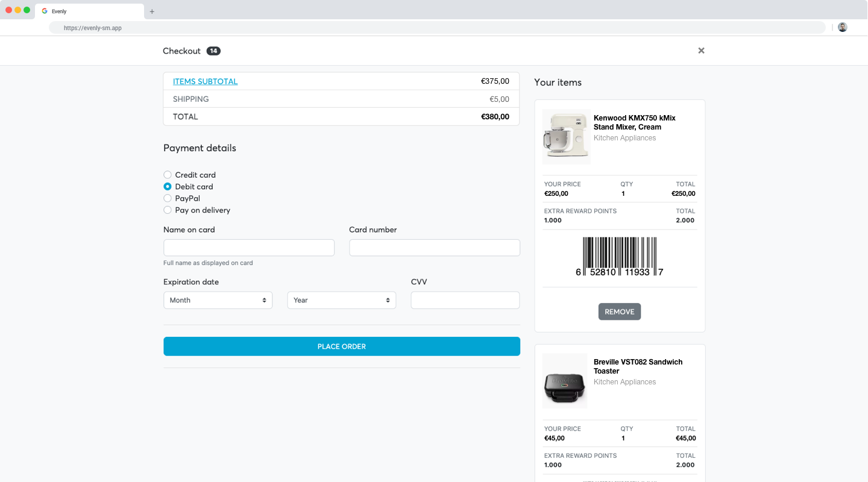Click the Kenwood KMX750 kMix product title
This screenshot has height=482, width=868.
pyautogui.click(x=635, y=122)
